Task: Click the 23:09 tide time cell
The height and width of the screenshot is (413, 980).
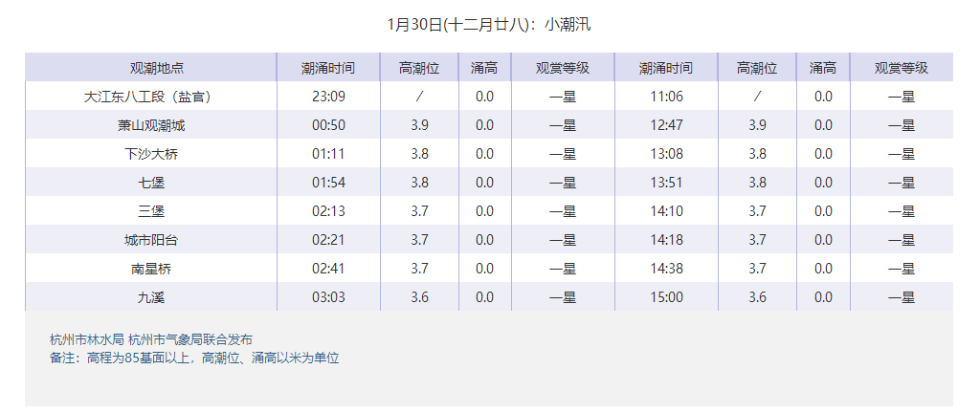Action: point(329,97)
